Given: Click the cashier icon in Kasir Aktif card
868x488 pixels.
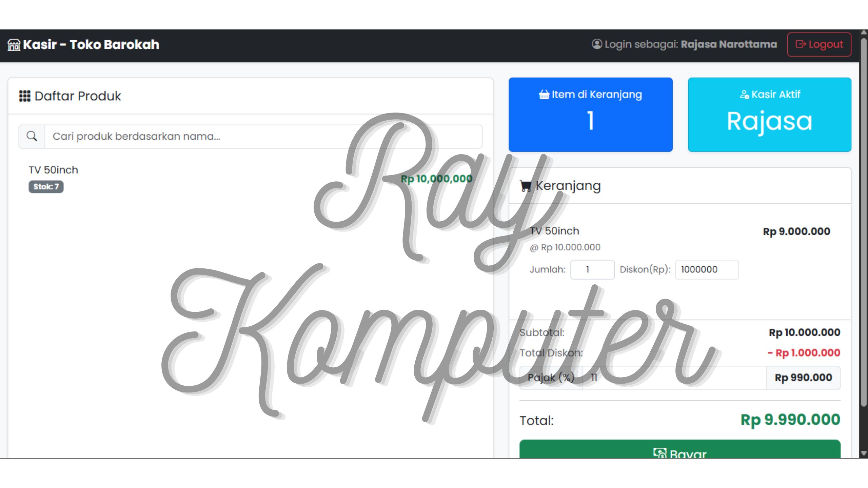Looking at the screenshot, I should tap(744, 95).
